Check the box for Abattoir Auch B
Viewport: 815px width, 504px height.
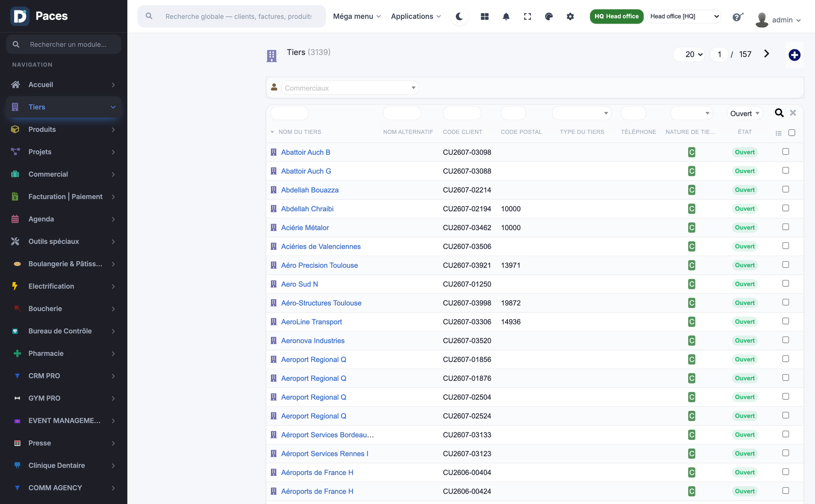(786, 152)
